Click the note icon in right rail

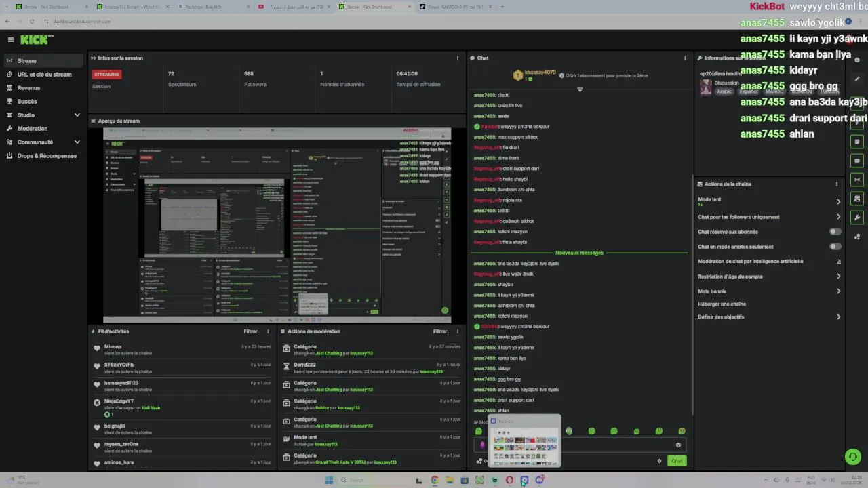tap(857, 142)
